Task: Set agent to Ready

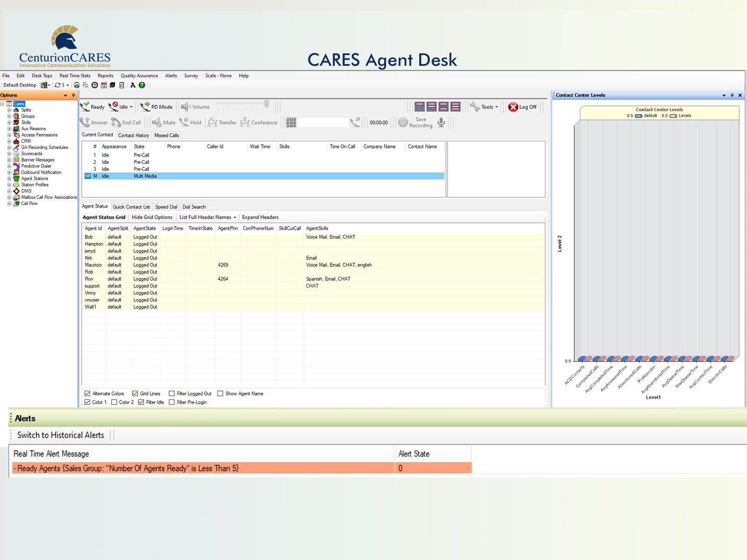Action: click(92, 107)
